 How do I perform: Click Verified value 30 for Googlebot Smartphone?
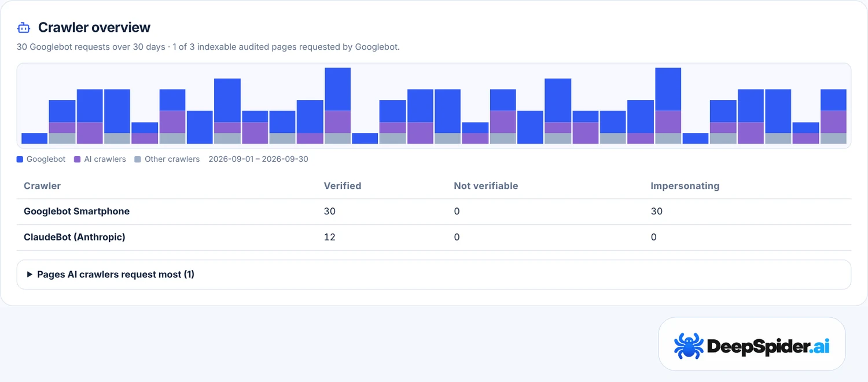[330, 212]
